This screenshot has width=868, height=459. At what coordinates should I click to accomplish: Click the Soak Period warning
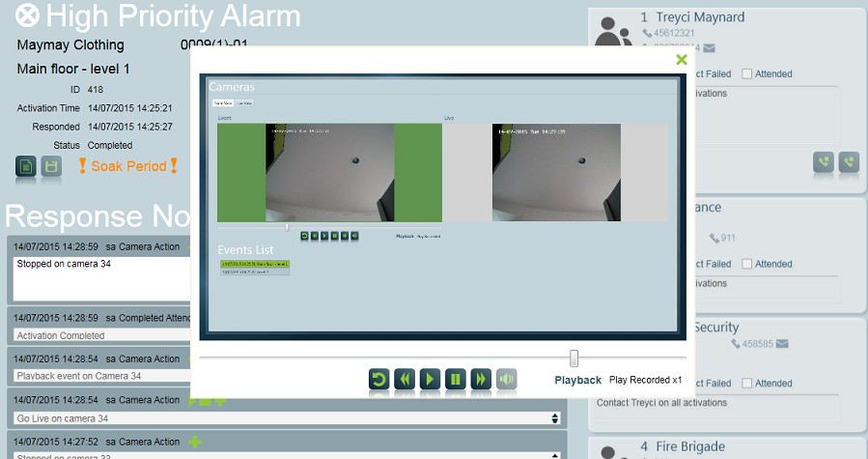click(x=127, y=166)
